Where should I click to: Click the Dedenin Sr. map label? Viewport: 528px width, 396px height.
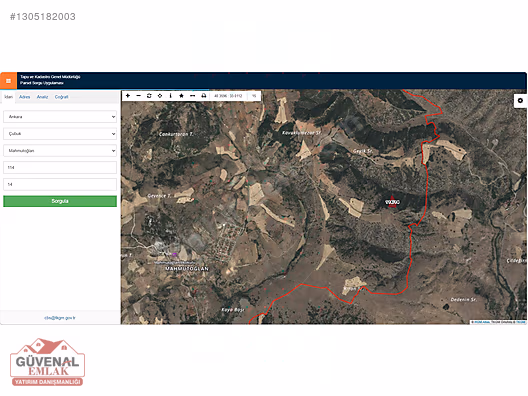tap(464, 299)
